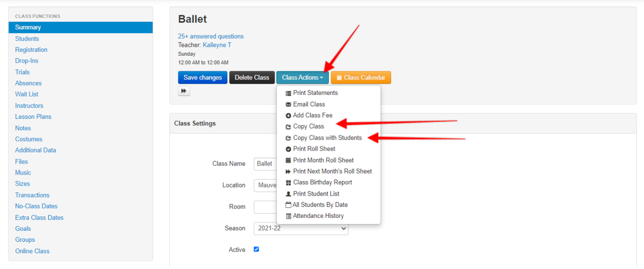The image size is (644, 269).
Task: Open Extra Class Dates
Action: tap(39, 218)
